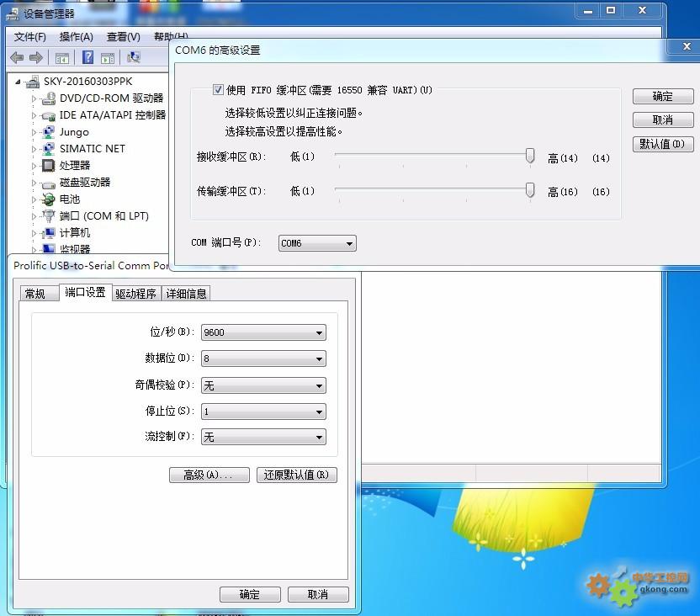
Task: Open the 操作(A) menu
Action: 77,36
